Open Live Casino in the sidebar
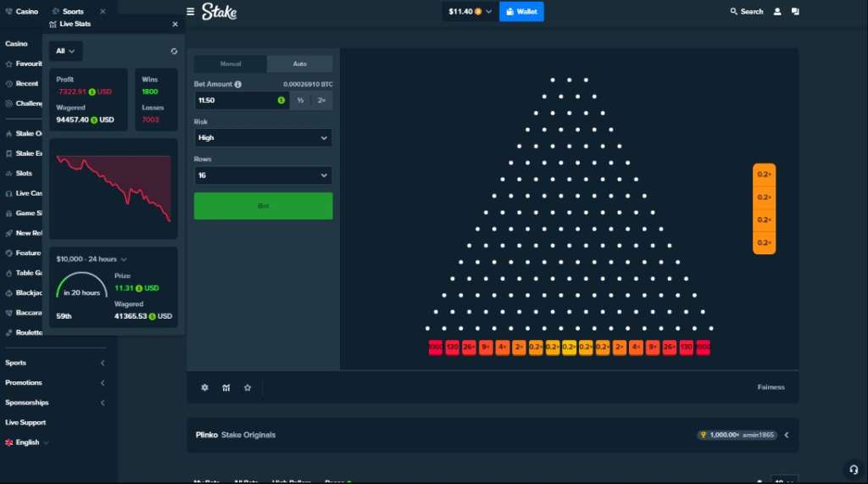 click(x=23, y=193)
